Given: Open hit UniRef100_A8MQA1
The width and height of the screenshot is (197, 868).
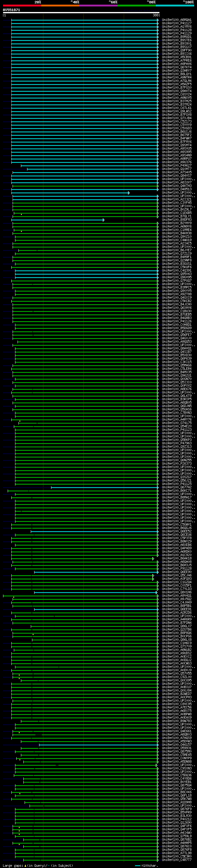Looking at the screenshot, I should pos(177,20).
